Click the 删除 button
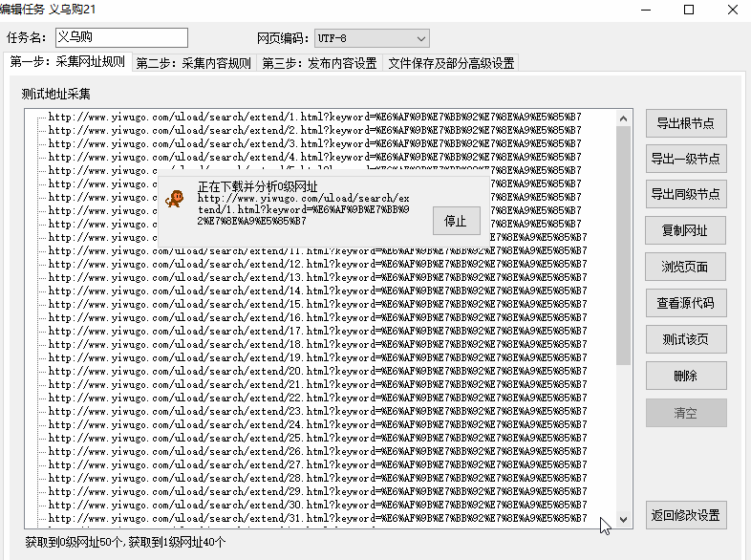The image size is (751, 560). 686,376
